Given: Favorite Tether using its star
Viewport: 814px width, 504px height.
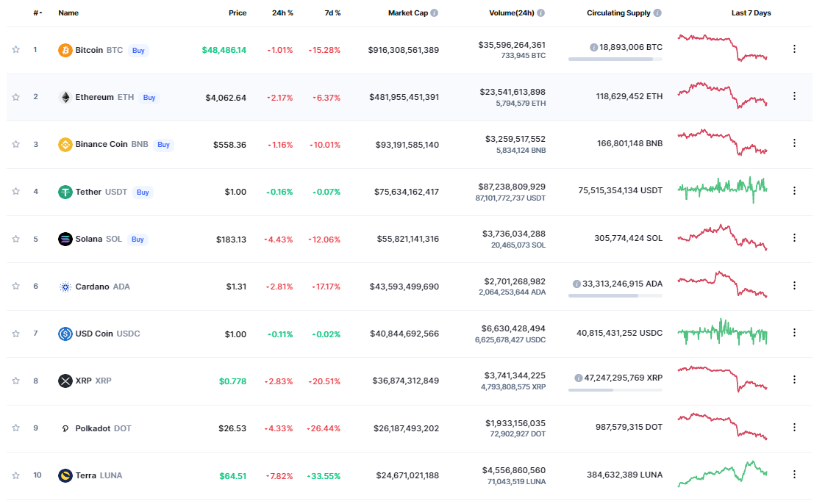Looking at the screenshot, I should coord(16,191).
